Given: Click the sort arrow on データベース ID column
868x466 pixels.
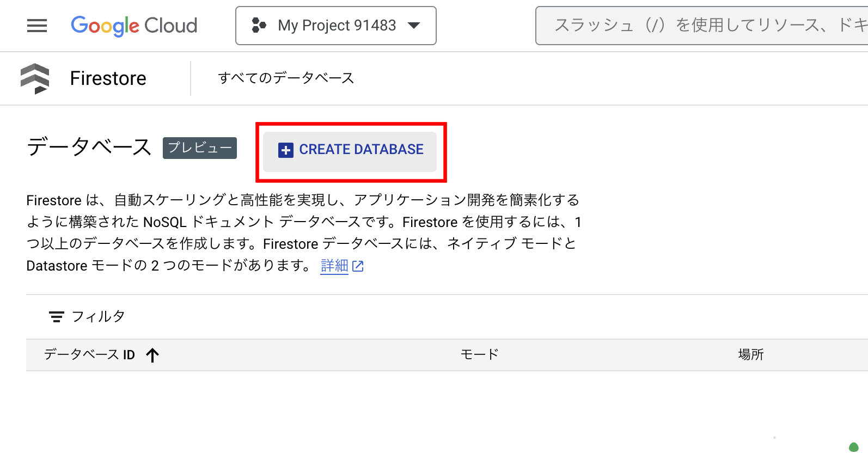Looking at the screenshot, I should coord(153,354).
